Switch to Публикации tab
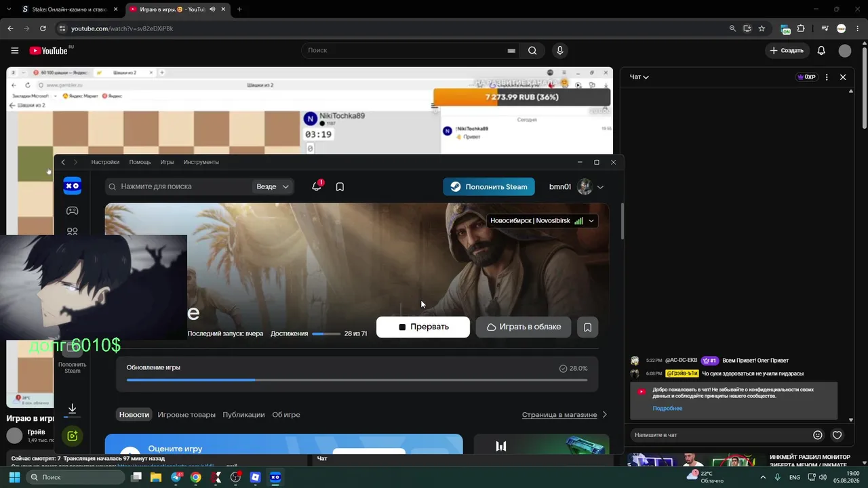Screen dimensions: 868x488 click(243, 415)
